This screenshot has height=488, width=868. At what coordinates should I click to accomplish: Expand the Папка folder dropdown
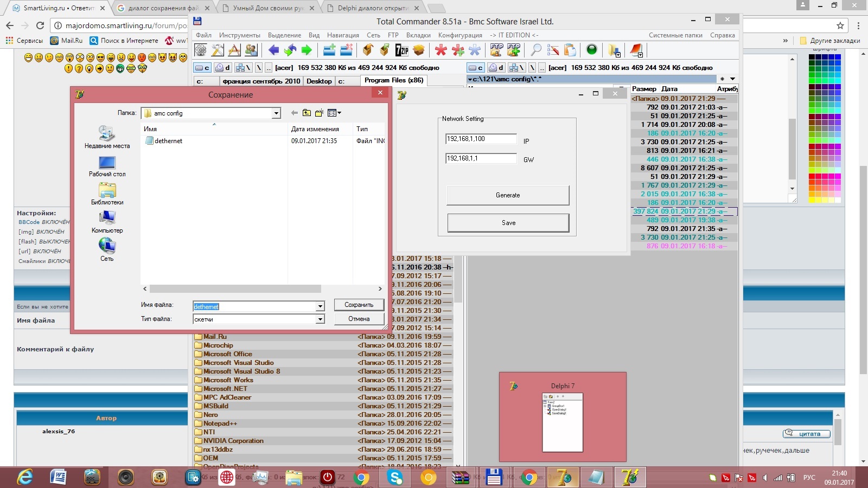coord(276,113)
